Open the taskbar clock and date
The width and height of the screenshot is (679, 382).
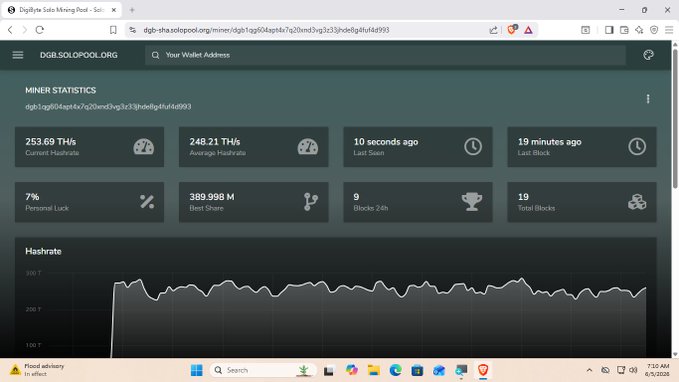[x=657, y=370]
